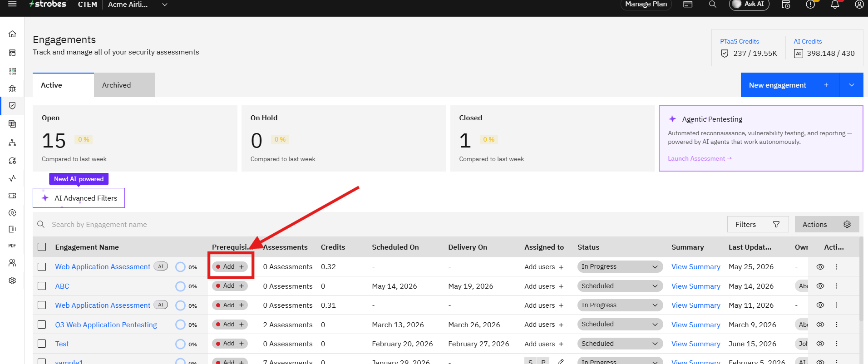Open the bug vulnerabilities sidebar icon

pyautogui.click(x=12, y=89)
